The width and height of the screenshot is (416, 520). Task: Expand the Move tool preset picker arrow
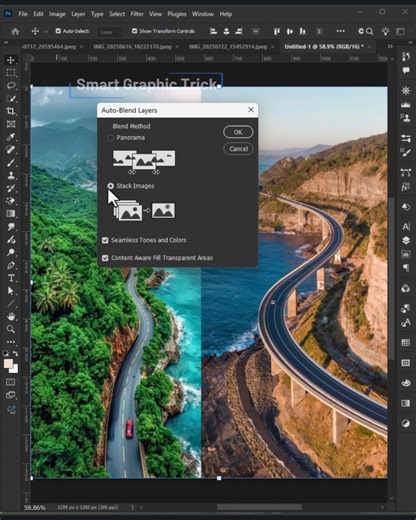coord(46,31)
